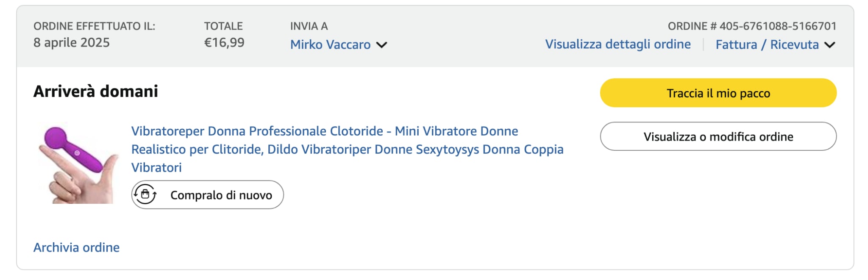The height and width of the screenshot is (280, 868).
Task: Open the Vibratoreper Donna product title link
Action: [x=324, y=131]
